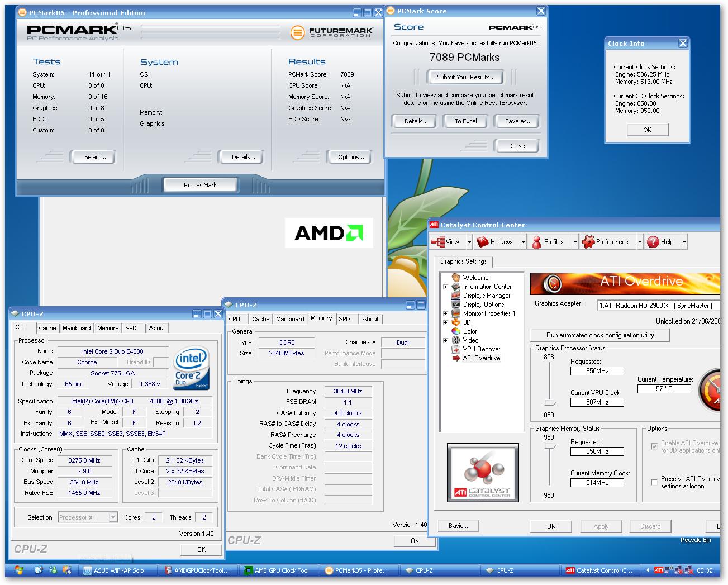The image size is (728, 585).
Task: Click Save as... in PCMark Score
Action: (518, 121)
